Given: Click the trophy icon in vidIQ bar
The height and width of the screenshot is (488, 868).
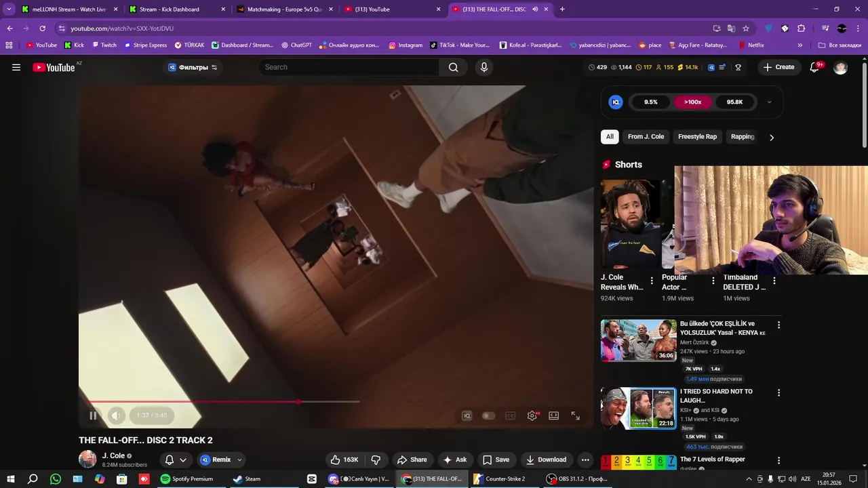Looking at the screenshot, I should (x=738, y=67).
